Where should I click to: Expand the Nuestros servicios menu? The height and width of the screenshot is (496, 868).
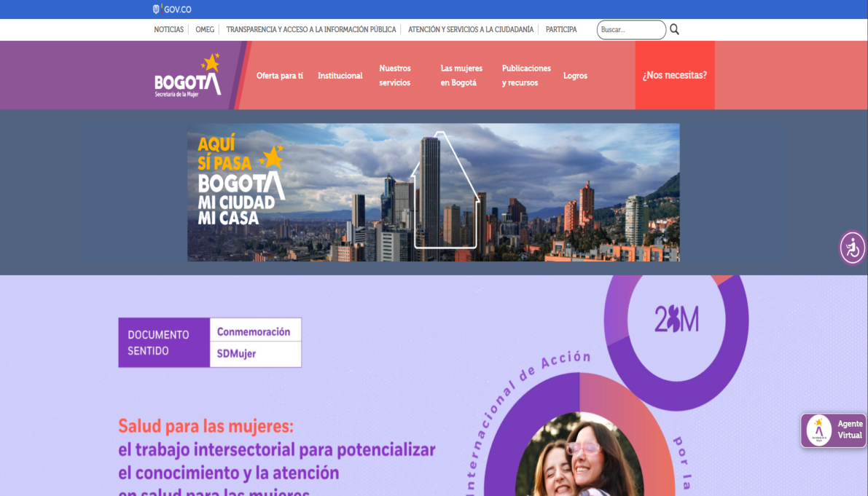tap(395, 75)
